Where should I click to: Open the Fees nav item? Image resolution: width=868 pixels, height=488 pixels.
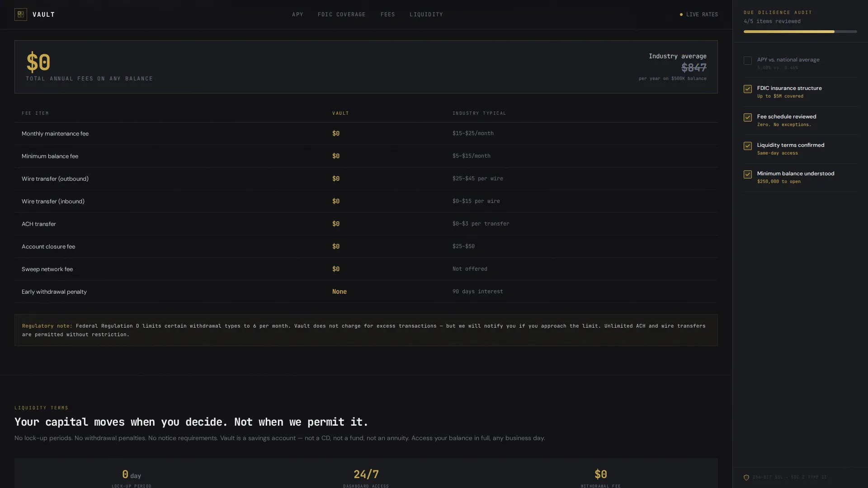point(388,14)
